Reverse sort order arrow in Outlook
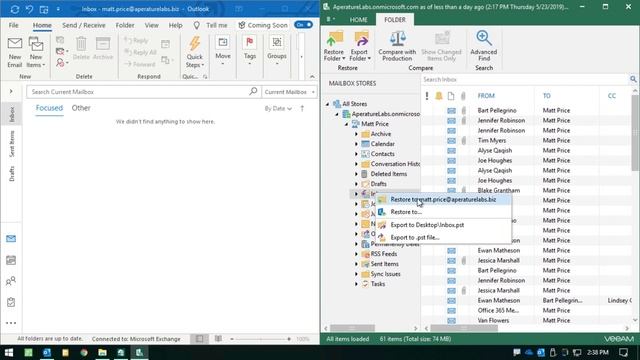The image size is (640, 360). (x=302, y=109)
